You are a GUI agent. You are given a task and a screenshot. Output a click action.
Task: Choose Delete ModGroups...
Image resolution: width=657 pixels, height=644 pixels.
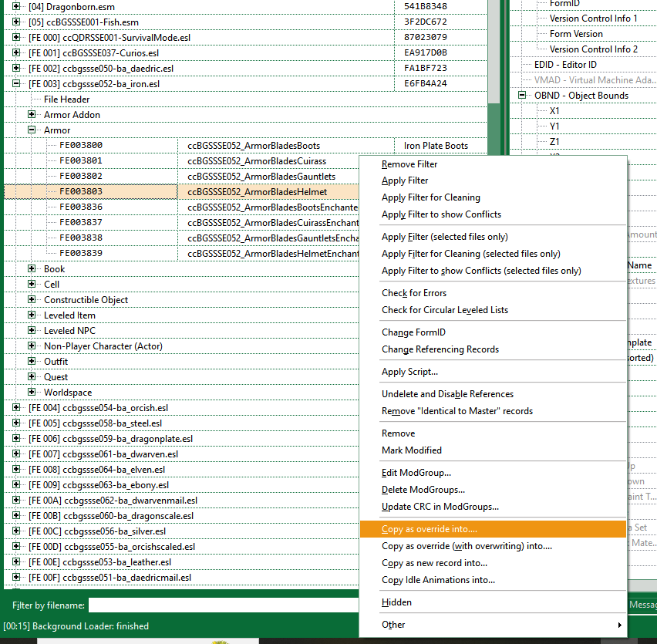[x=493, y=490]
